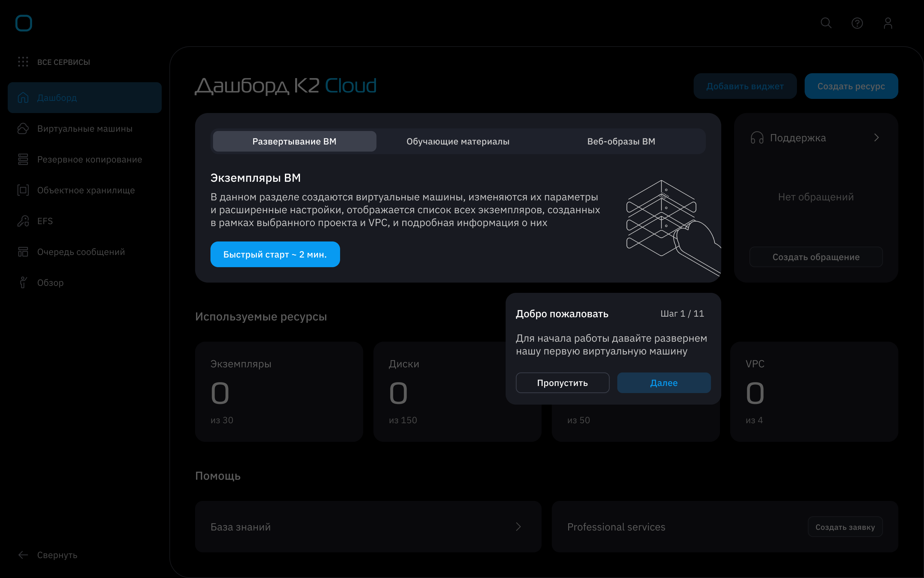Start Быстрый старт ~ 2 мин.
Viewport: 924px width, 578px height.
pyautogui.click(x=275, y=254)
